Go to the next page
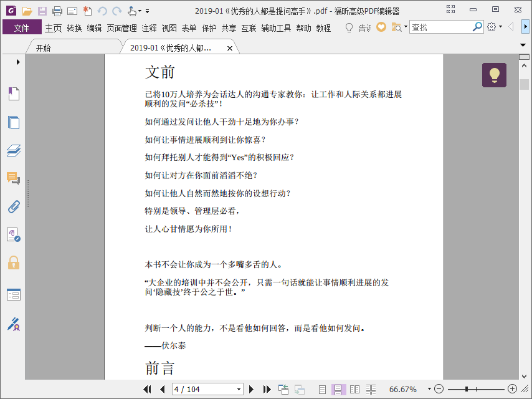The width and height of the screenshot is (532, 399). click(251, 389)
